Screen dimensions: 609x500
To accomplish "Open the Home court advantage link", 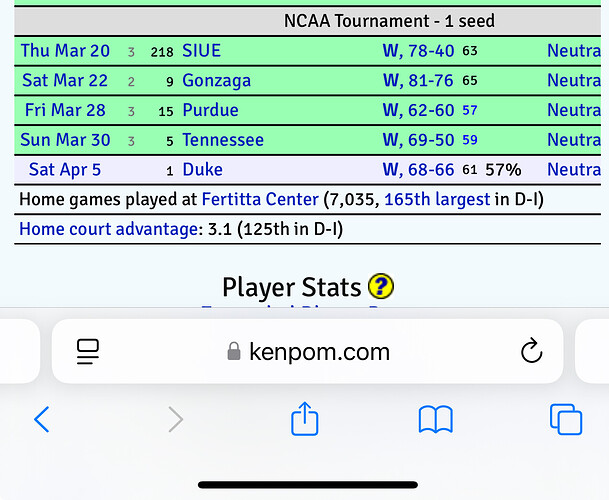I will tap(109, 229).
